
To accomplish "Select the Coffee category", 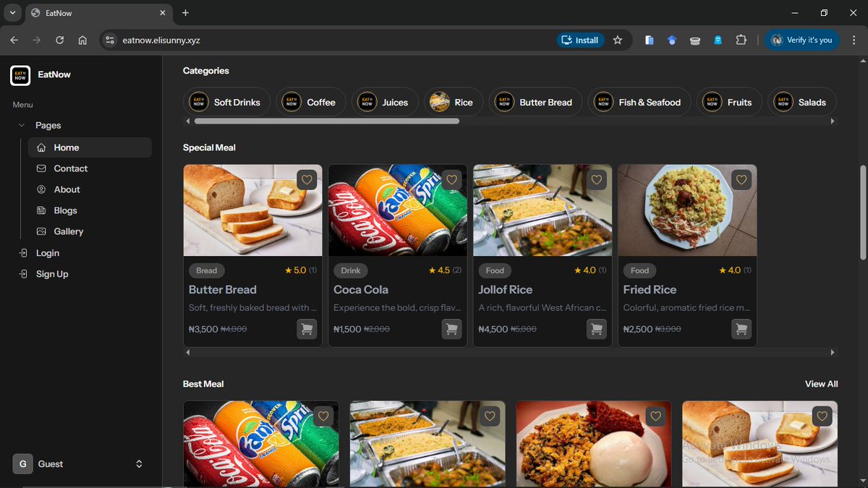I will click(x=311, y=102).
